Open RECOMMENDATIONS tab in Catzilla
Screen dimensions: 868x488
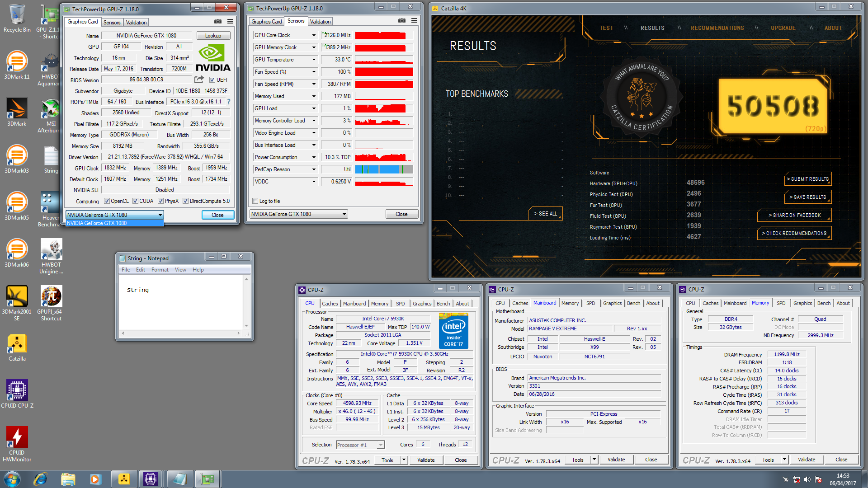pos(717,28)
